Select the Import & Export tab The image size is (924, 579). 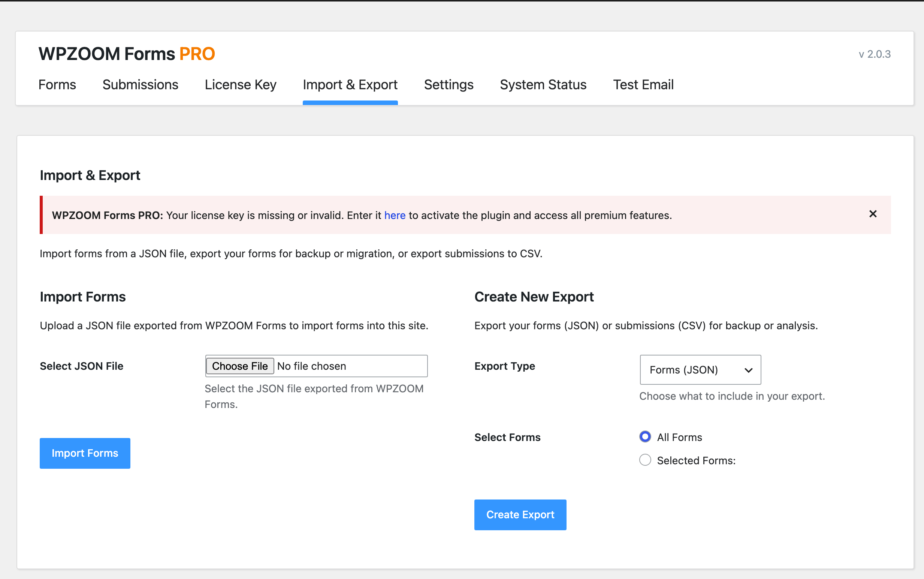pos(350,85)
